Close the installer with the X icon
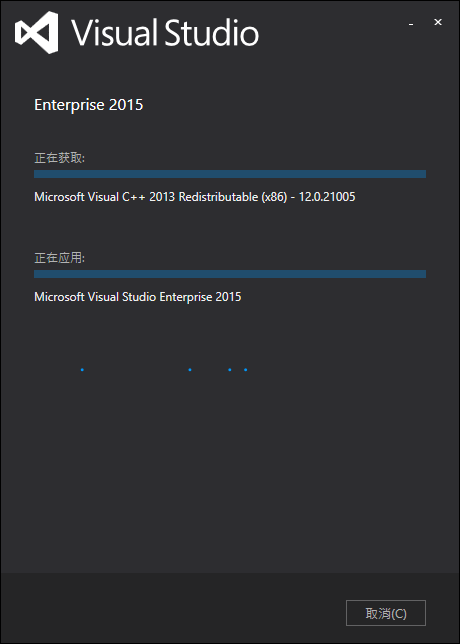The width and height of the screenshot is (460, 644). (x=438, y=22)
